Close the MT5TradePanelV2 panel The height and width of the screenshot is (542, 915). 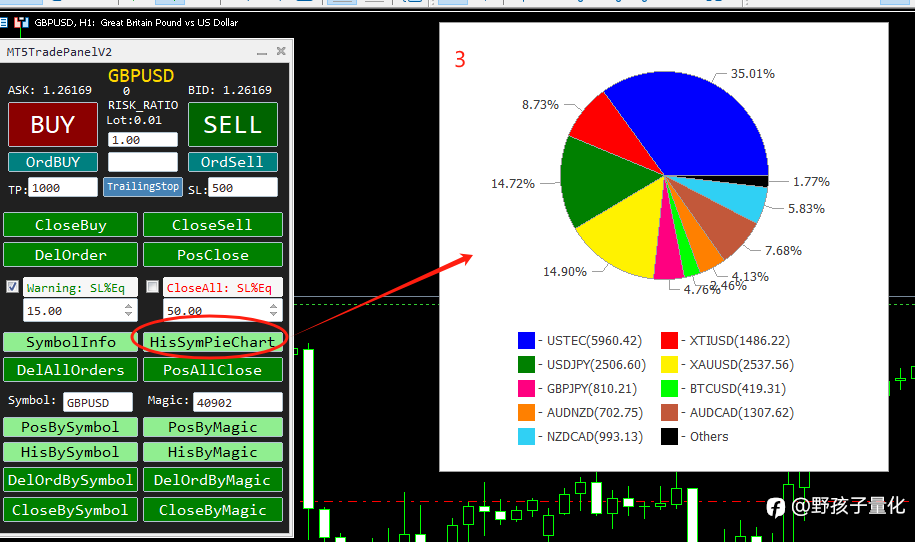pyautogui.click(x=281, y=51)
